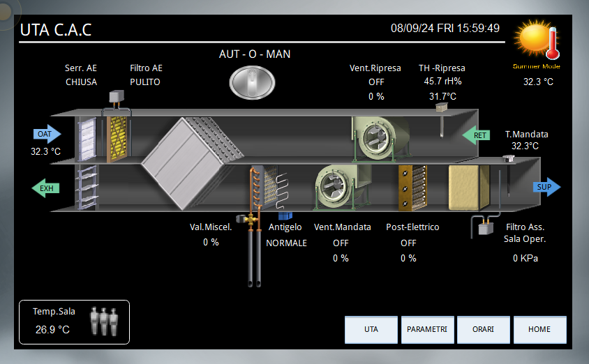
Task: Turn the AUT-O-MAN selector knob
Action: pos(253,81)
